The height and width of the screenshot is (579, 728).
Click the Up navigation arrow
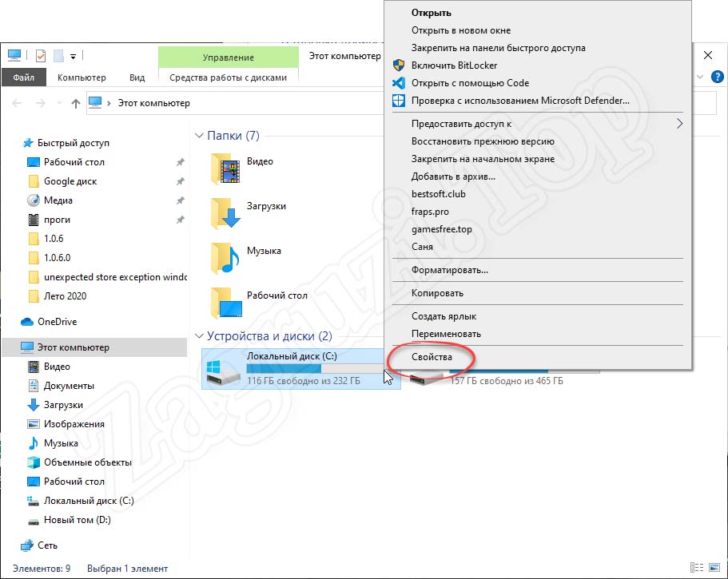coord(76,102)
